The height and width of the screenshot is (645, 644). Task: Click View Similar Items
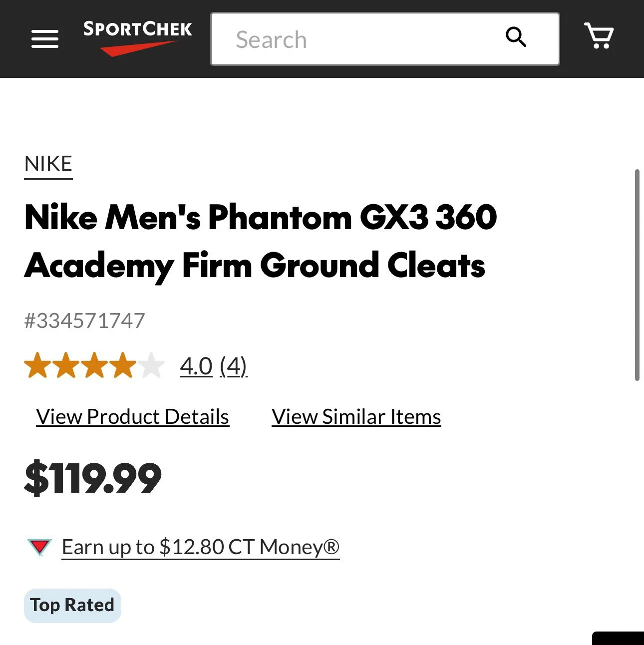[356, 417]
